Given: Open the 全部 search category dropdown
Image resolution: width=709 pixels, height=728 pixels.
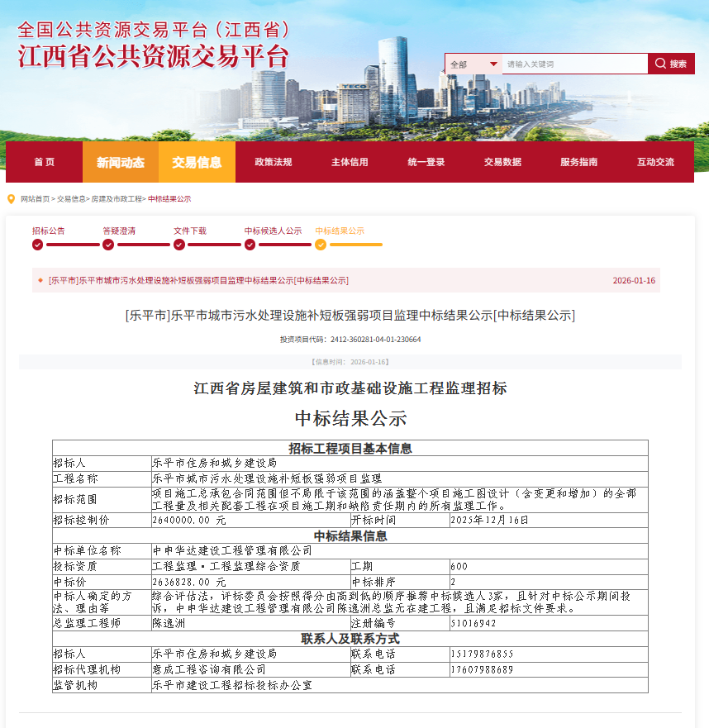Looking at the screenshot, I should (x=473, y=64).
